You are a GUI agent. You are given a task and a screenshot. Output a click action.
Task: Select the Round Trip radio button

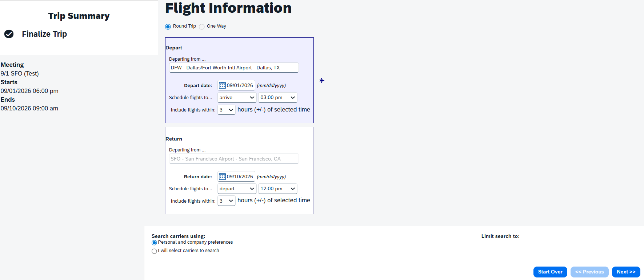[x=168, y=27]
